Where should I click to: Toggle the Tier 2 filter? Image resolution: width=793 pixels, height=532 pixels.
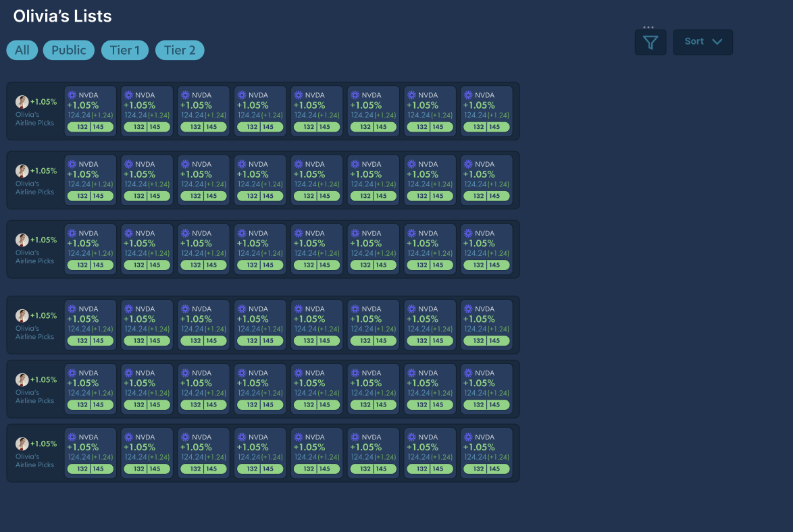[x=180, y=50]
